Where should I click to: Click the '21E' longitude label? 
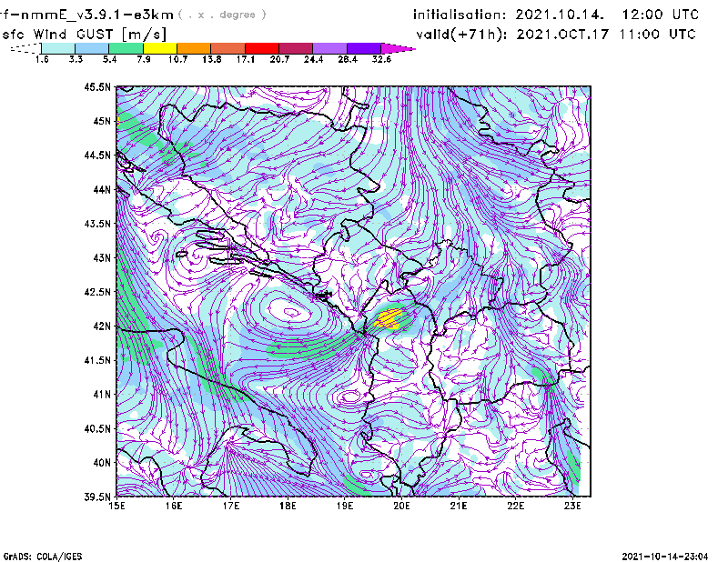click(x=459, y=506)
